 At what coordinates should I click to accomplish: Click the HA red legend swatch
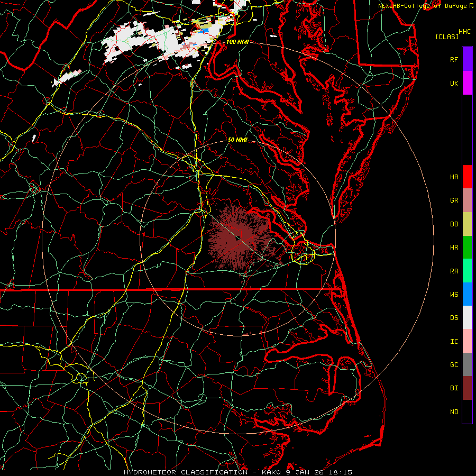(x=467, y=177)
